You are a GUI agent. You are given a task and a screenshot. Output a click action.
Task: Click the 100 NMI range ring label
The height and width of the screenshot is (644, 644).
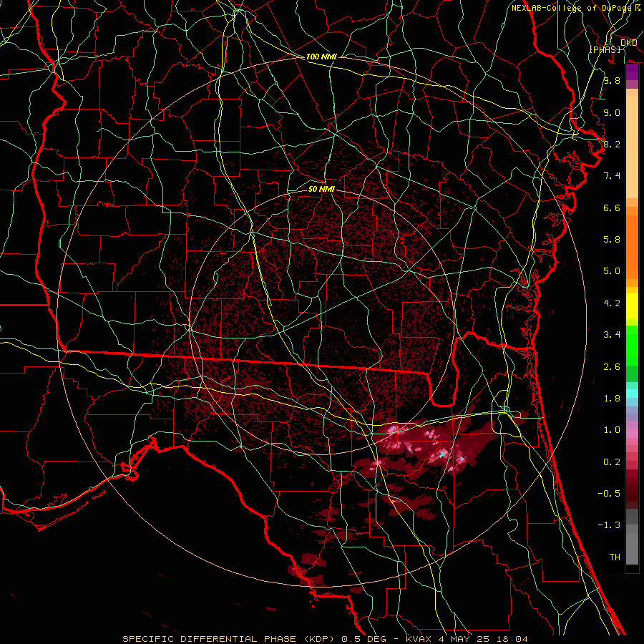pos(321,57)
